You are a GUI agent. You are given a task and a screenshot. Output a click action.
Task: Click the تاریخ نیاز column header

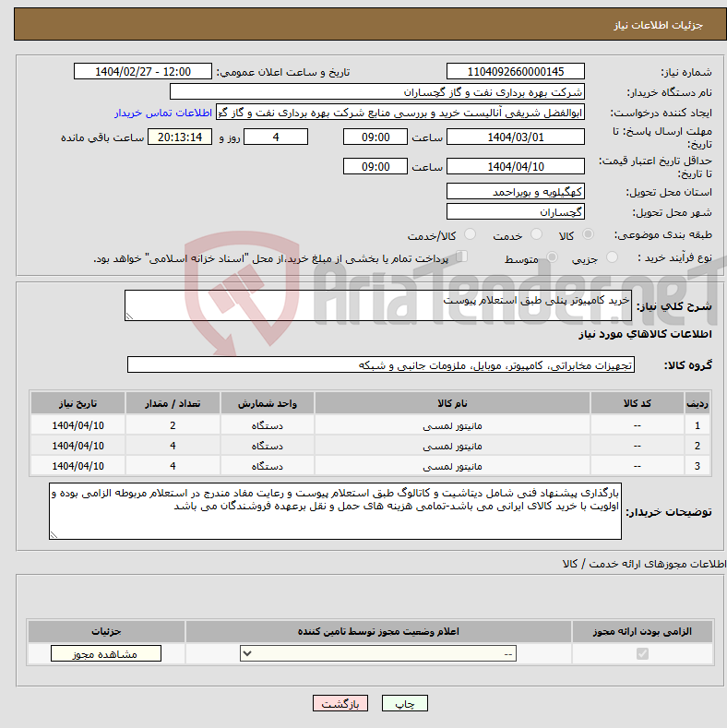pyautogui.click(x=78, y=403)
